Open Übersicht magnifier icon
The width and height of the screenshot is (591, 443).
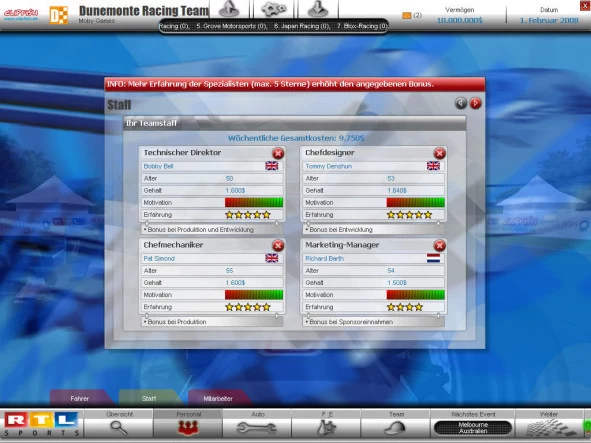pos(119,423)
